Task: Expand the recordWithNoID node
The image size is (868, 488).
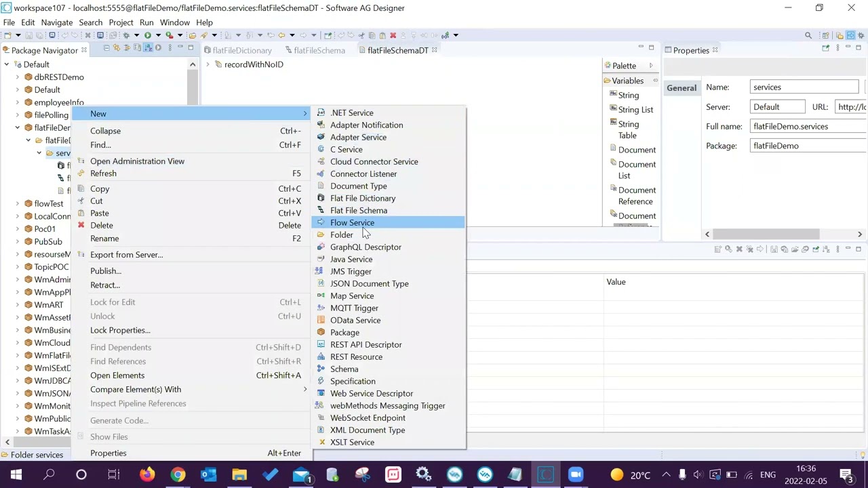Action: pos(208,64)
